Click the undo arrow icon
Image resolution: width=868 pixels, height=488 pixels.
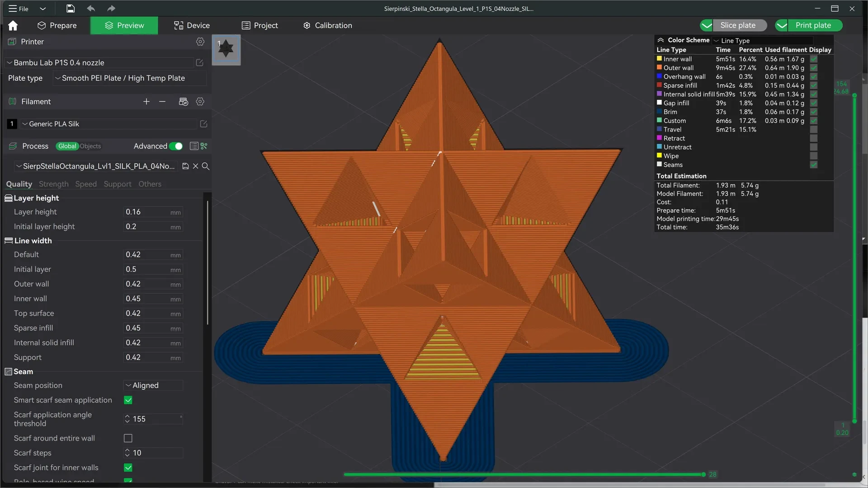tap(91, 9)
